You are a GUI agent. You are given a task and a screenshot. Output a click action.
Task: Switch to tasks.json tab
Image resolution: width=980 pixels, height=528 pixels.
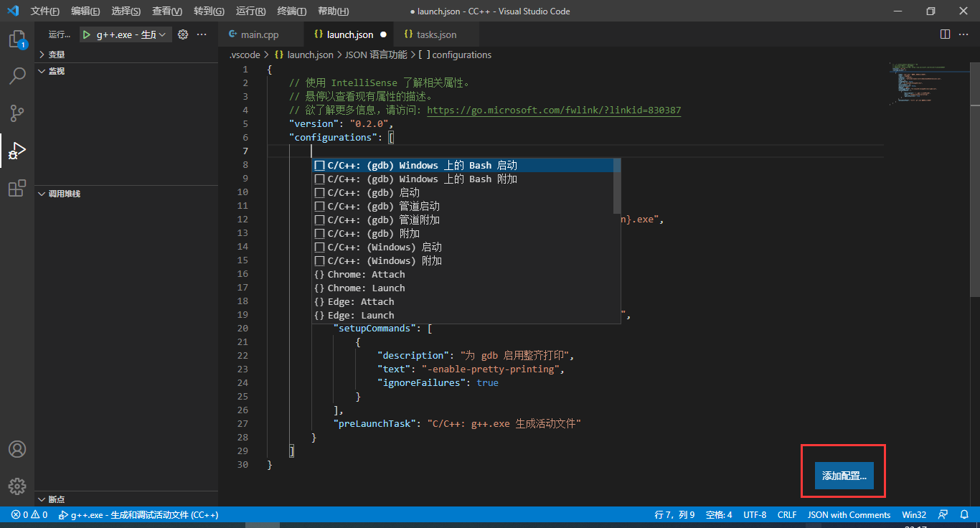click(436, 34)
